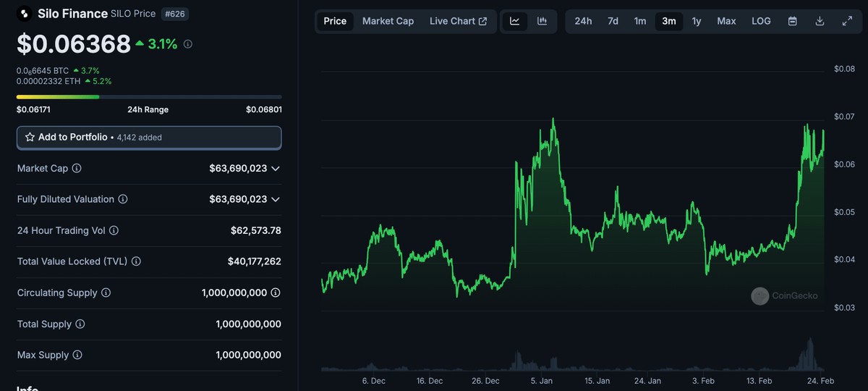Show Max Supply info icon
The image size is (868, 391).
(77, 355)
